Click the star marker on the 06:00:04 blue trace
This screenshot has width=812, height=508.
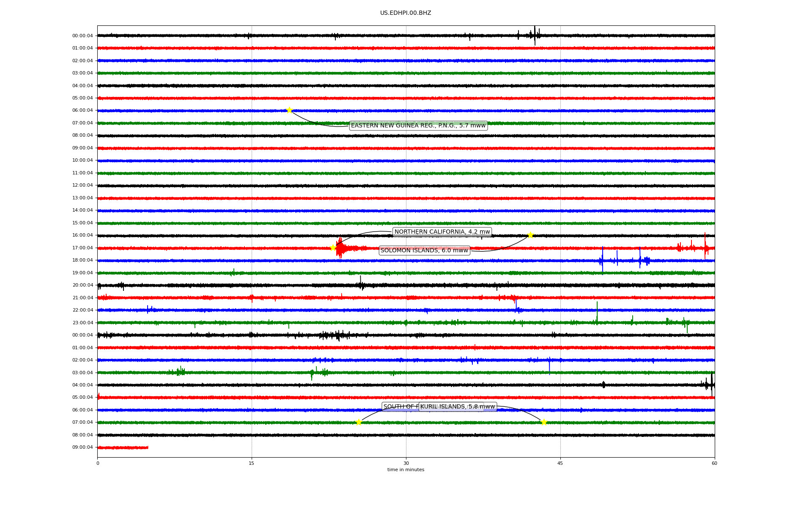(289, 110)
